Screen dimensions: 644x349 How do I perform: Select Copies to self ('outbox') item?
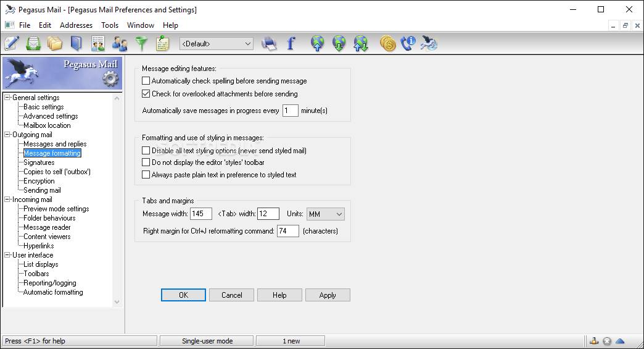click(x=57, y=172)
